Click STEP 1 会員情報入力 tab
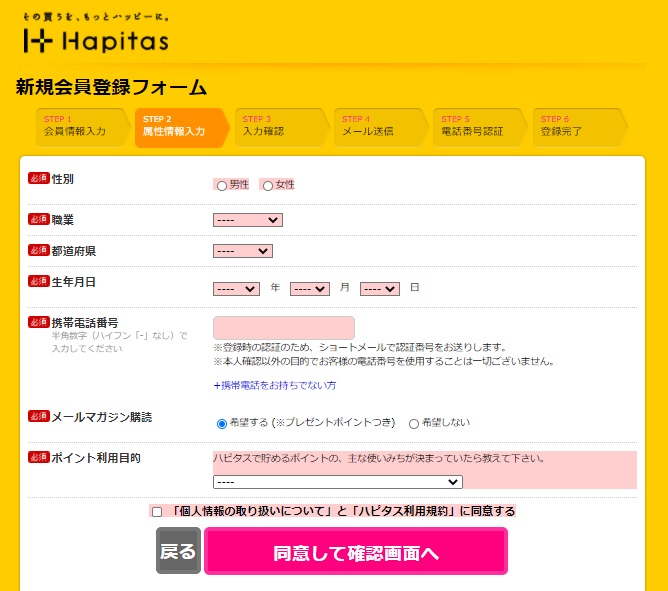Image resolution: width=668 pixels, height=591 pixels. (x=82, y=127)
